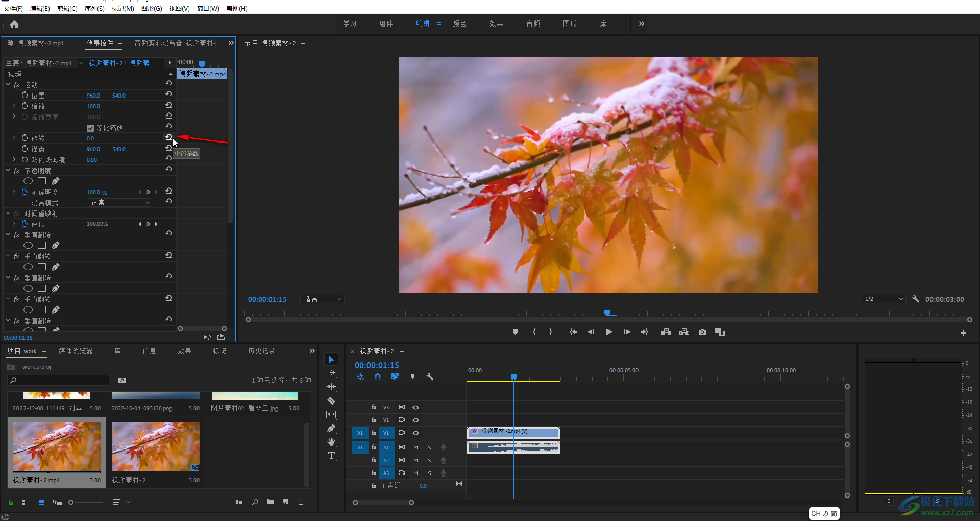Toggle opacity animation stopwatch
The width and height of the screenshot is (980, 521).
click(24, 192)
